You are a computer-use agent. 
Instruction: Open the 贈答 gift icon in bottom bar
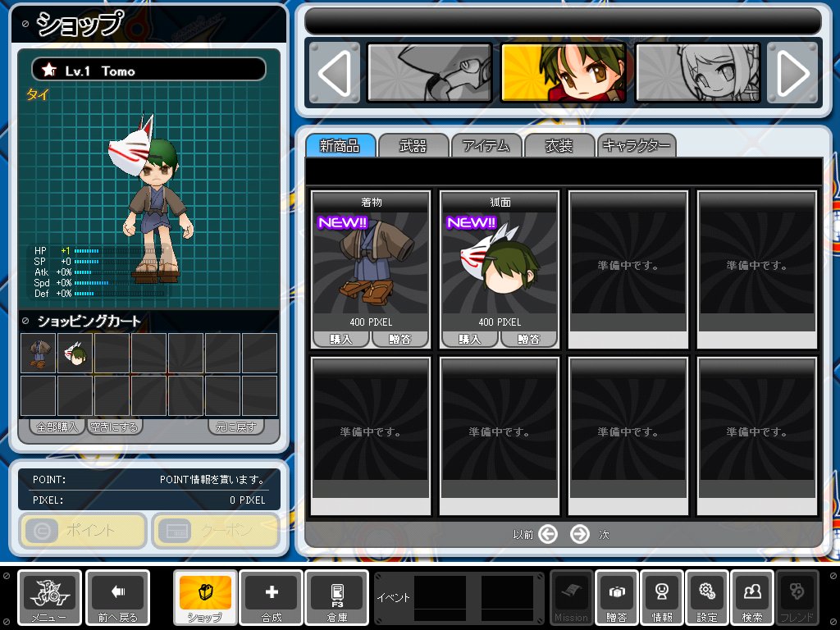coord(616,592)
